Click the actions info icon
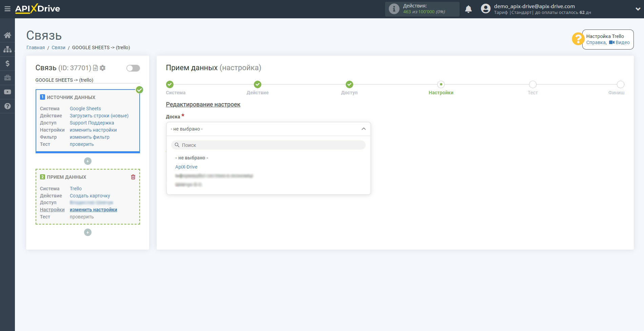This screenshot has width=644, height=331. click(x=394, y=9)
